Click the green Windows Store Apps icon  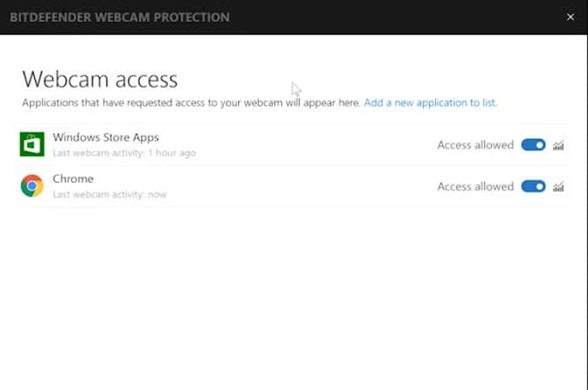[x=32, y=144]
